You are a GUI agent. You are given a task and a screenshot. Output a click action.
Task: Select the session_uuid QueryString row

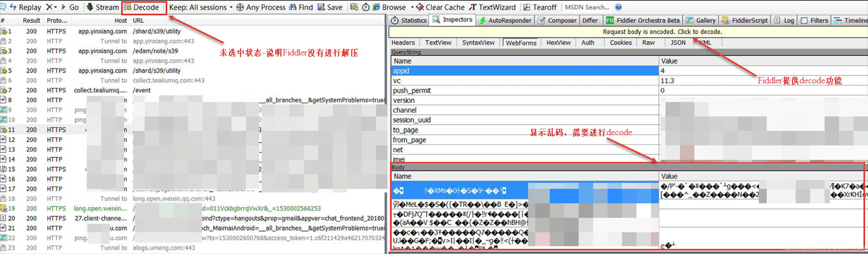coord(629,120)
